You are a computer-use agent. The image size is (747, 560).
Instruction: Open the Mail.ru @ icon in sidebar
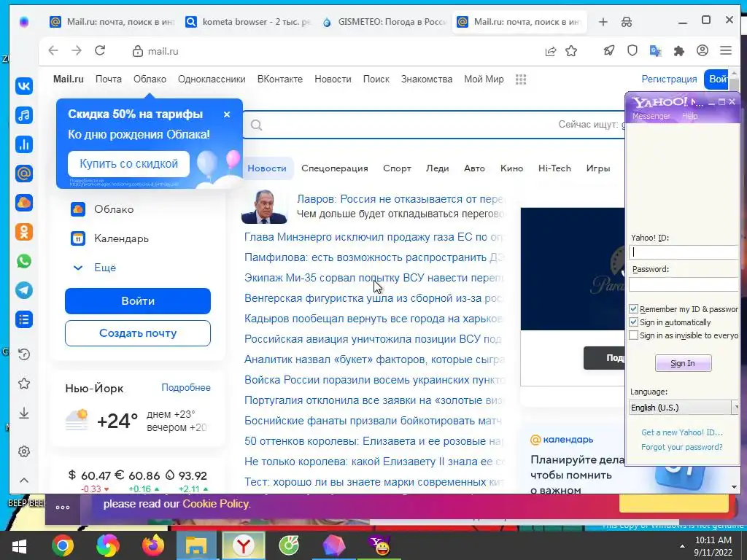[x=24, y=174]
